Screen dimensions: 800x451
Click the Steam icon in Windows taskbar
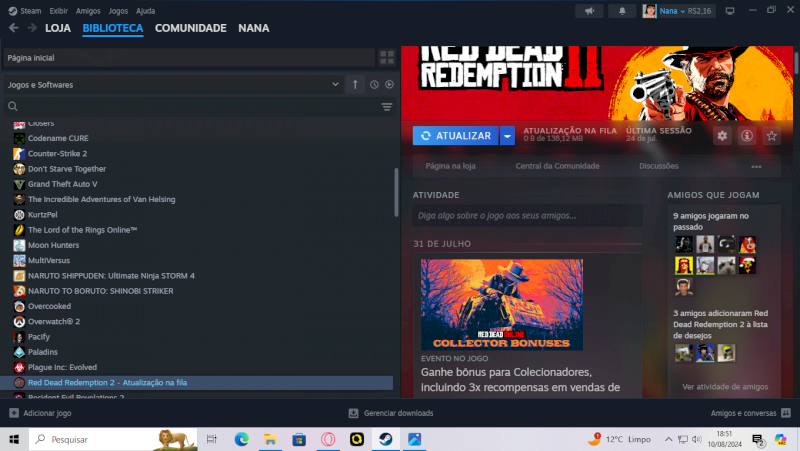tap(385, 439)
